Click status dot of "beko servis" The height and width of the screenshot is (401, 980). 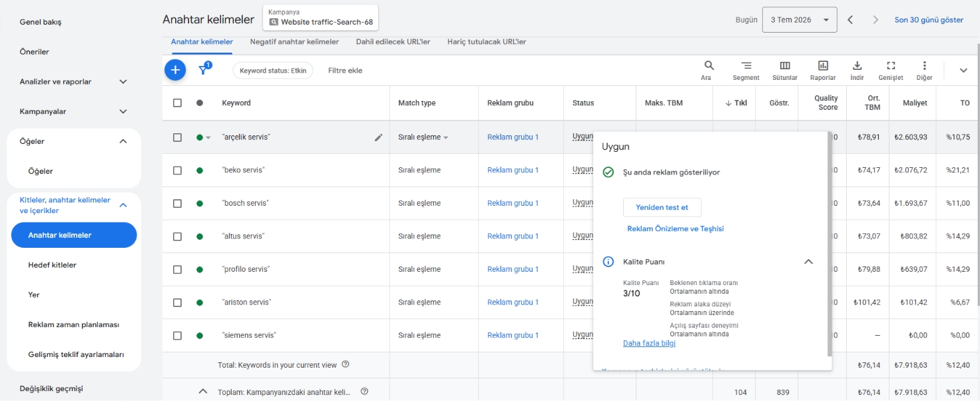click(x=200, y=171)
